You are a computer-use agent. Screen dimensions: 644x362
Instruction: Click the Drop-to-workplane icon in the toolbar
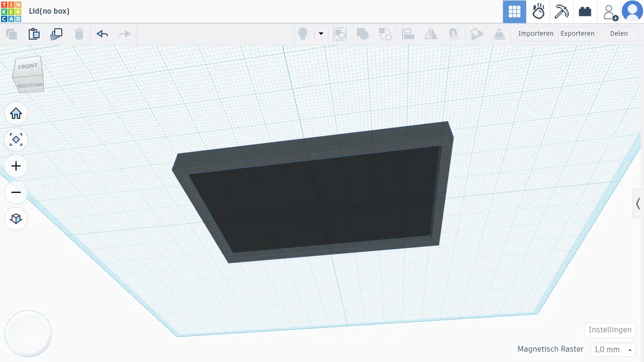499,34
